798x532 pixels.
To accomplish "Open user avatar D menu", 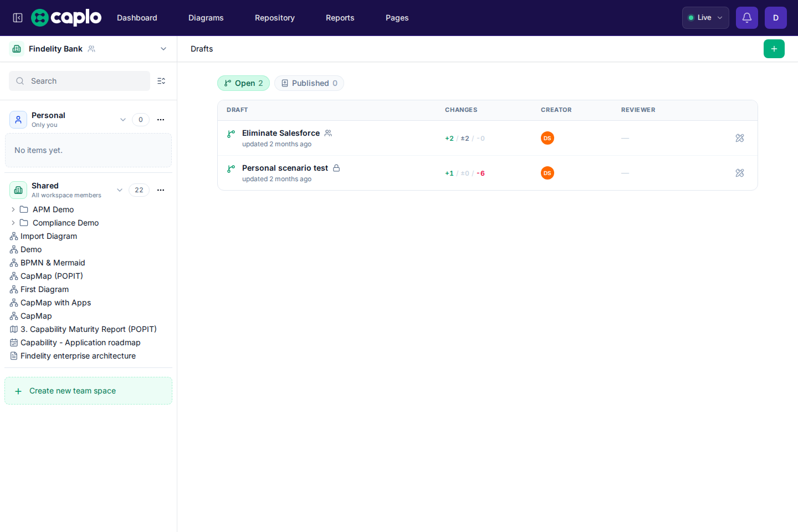I will 776,18.
